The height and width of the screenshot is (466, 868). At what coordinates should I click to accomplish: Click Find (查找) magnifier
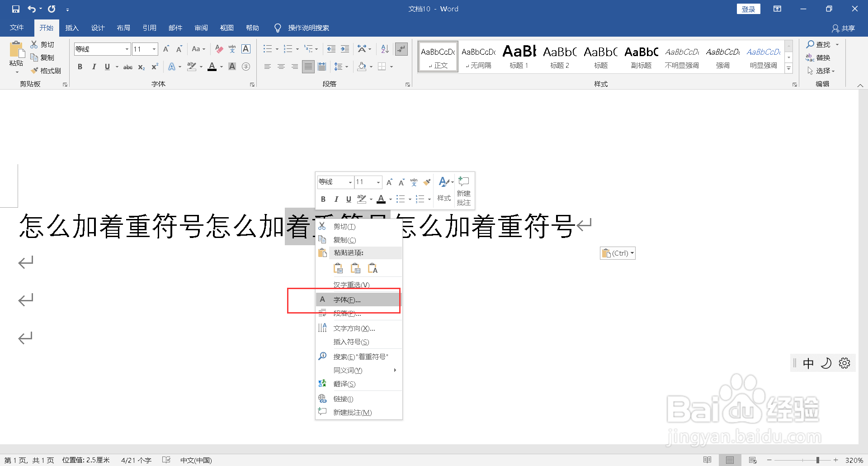(x=818, y=44)
